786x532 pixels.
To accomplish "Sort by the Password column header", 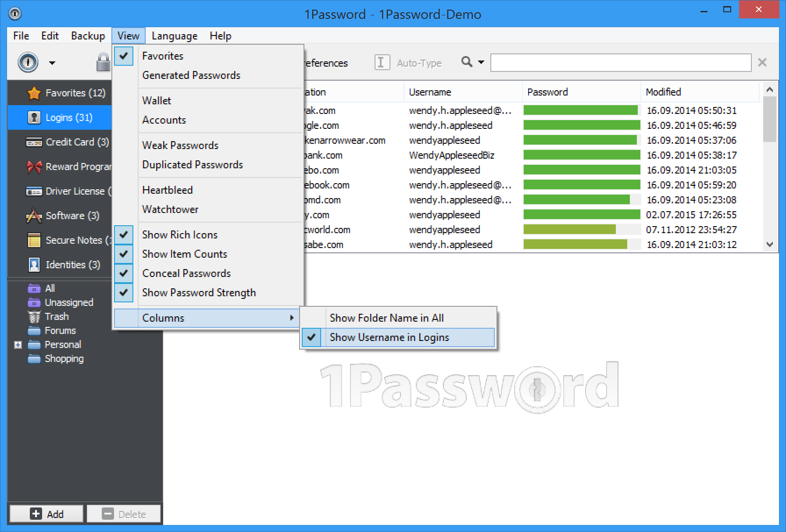I will 581,92.
